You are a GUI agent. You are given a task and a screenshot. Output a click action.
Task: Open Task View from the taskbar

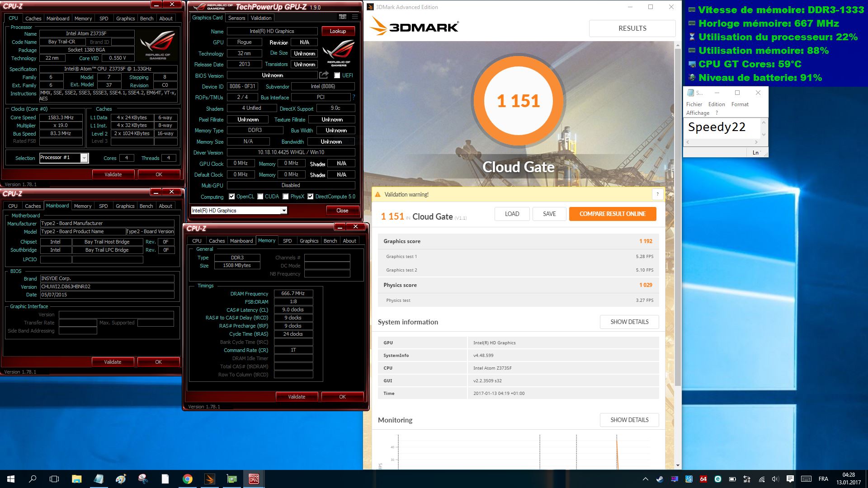tap(54, 479)
